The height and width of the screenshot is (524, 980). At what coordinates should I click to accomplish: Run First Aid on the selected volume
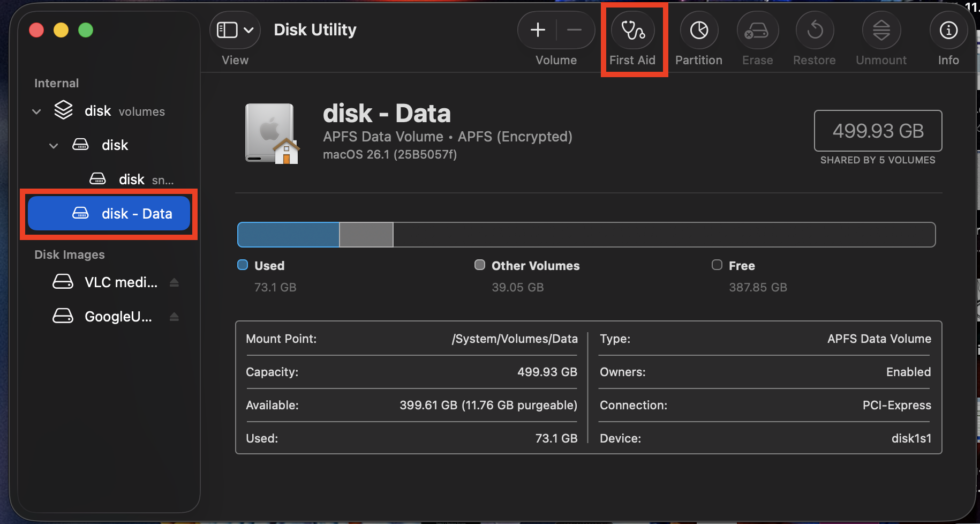[634, 31]
